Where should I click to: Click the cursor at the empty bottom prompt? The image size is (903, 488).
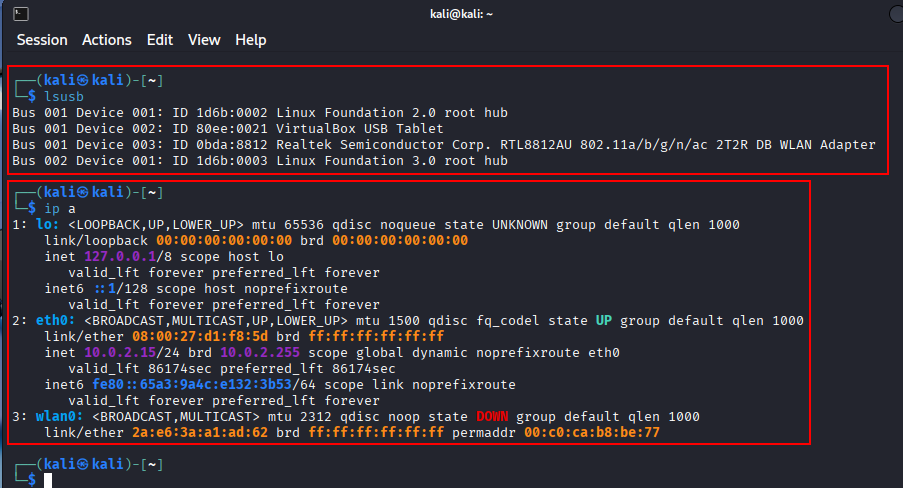click(x=48, y=480)
